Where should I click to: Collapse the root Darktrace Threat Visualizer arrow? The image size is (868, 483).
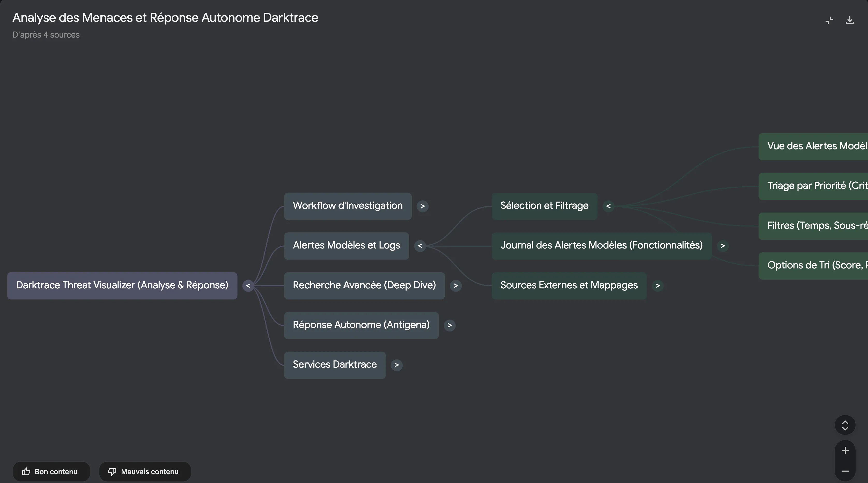coord(248,286)
